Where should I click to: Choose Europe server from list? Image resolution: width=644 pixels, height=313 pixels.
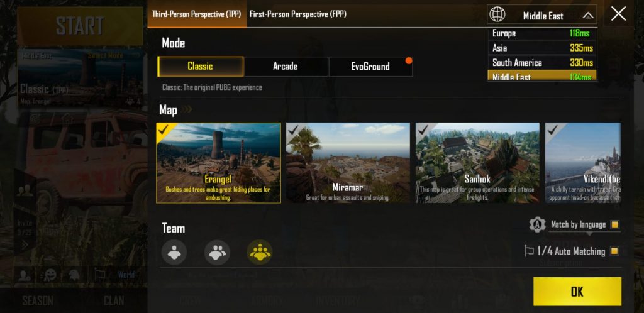pyautogui.click(x=542, y=33)
